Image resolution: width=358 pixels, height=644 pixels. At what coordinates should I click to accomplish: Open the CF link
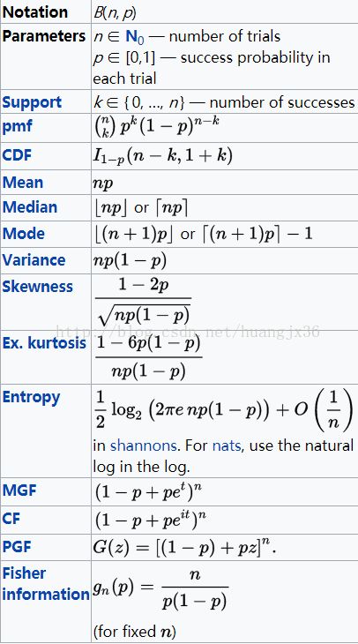pyautogui.click(x=11, y=519)
